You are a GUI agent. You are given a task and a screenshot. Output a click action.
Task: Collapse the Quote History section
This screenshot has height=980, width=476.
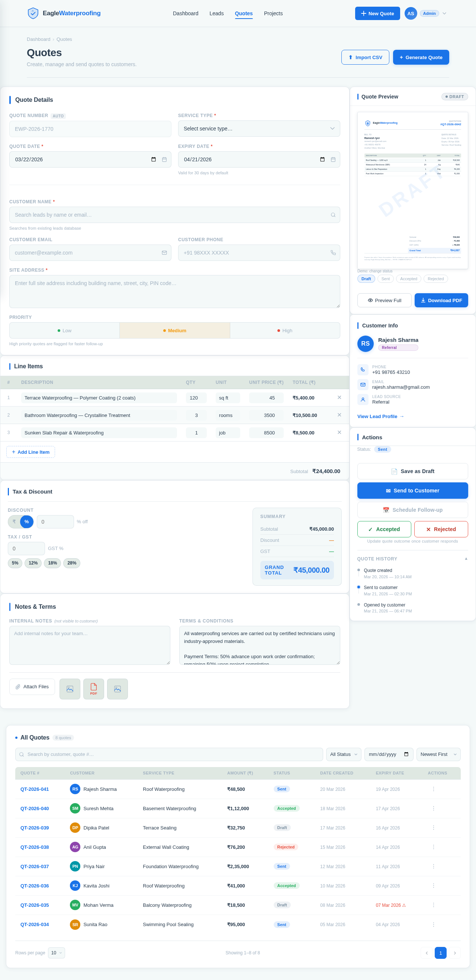click(x=466, y=559)
